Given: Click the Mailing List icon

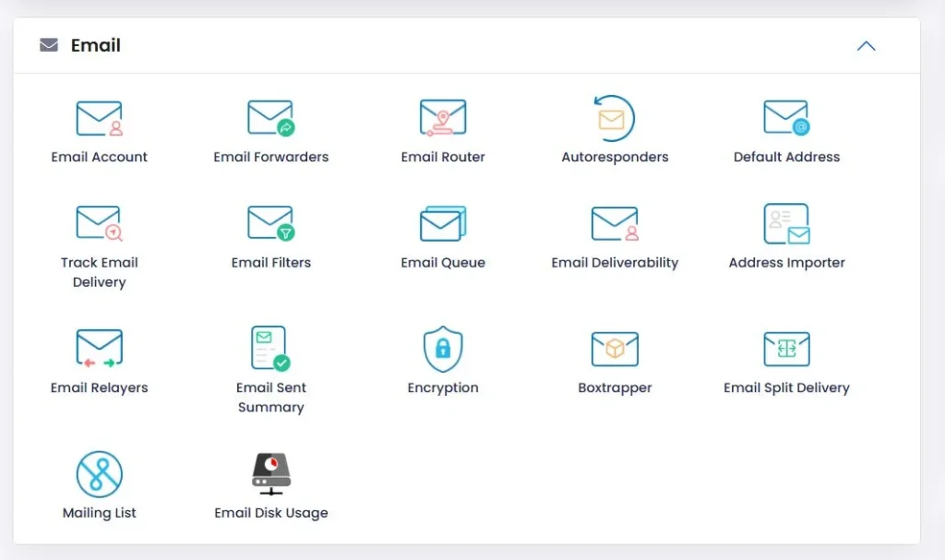Looking at the screenshot, I should (x=99, y=474).
